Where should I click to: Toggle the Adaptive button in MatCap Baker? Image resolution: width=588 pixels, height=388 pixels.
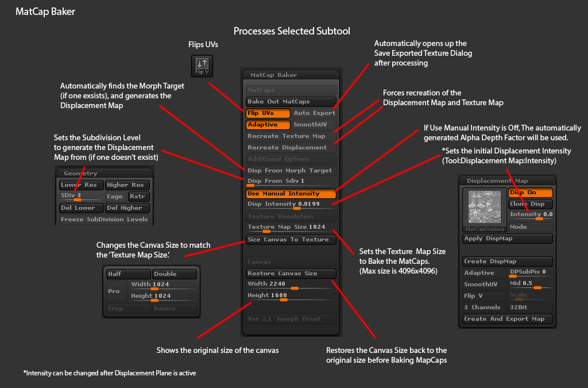268,125
